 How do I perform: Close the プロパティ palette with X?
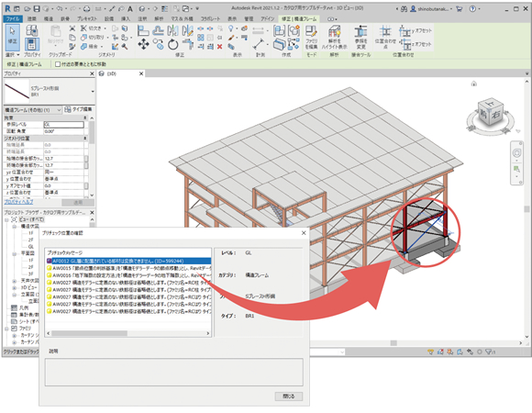(x=92, y=73)
